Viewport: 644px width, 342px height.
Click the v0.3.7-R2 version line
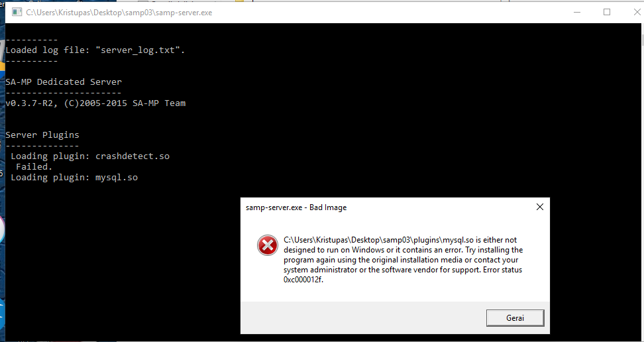coord(95,103)
